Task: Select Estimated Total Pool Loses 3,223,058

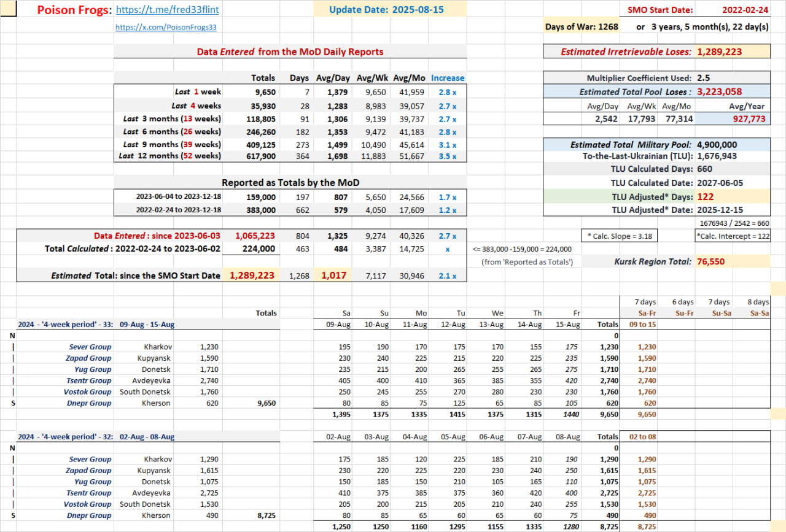Action: click(x=719, y=91)
